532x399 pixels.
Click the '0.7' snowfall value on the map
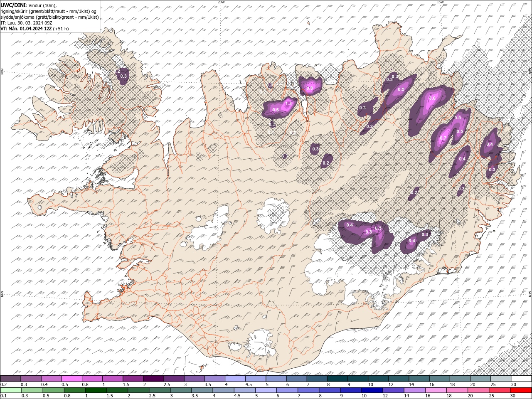point(443,138)
